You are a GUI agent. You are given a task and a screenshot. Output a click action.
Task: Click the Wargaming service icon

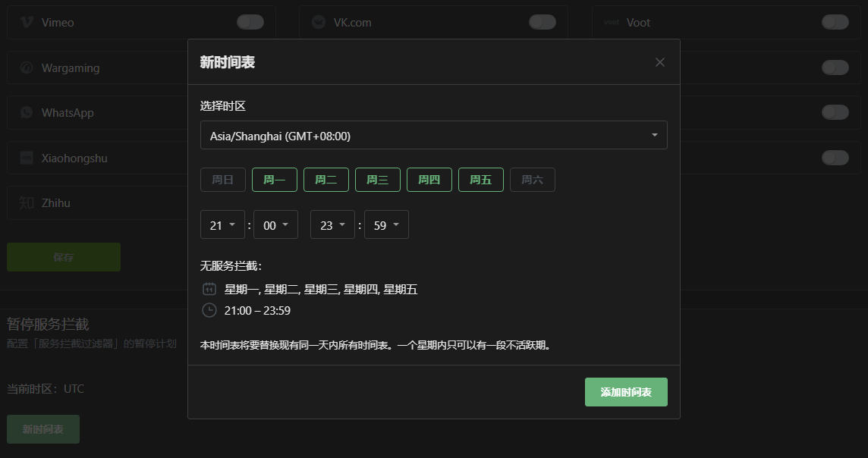click(x=28, y=67)
